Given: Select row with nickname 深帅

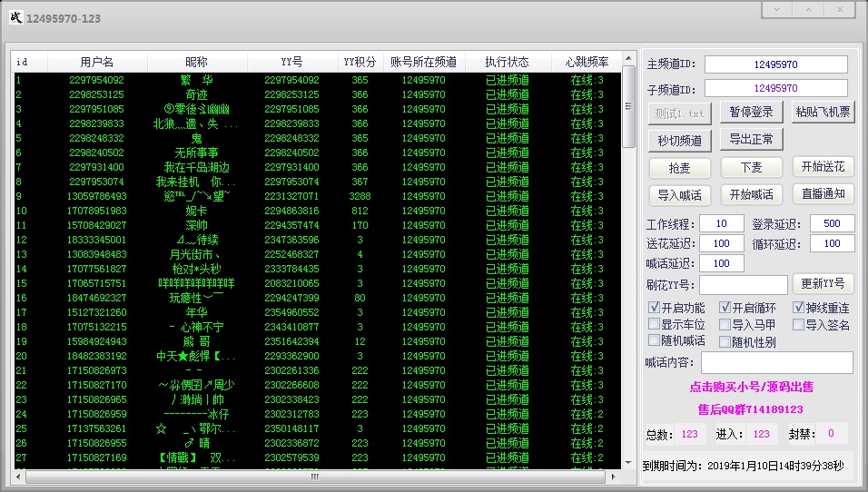Looking at the screenshot, I should pos(317,225).
